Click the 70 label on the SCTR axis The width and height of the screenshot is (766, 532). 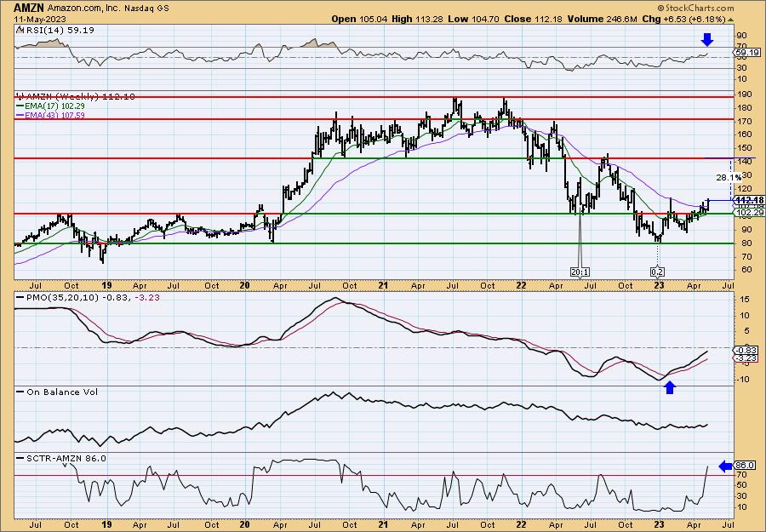pos(741,474)
